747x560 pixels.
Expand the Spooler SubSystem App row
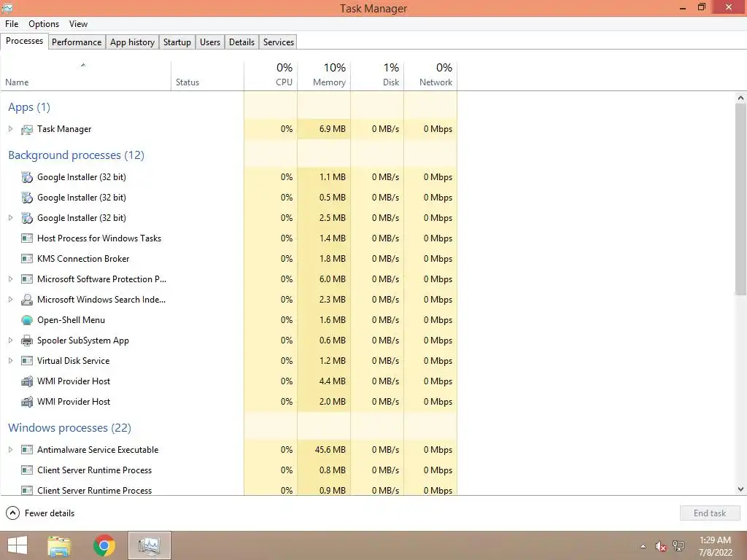pyautogui.click(x=10, y=341)
